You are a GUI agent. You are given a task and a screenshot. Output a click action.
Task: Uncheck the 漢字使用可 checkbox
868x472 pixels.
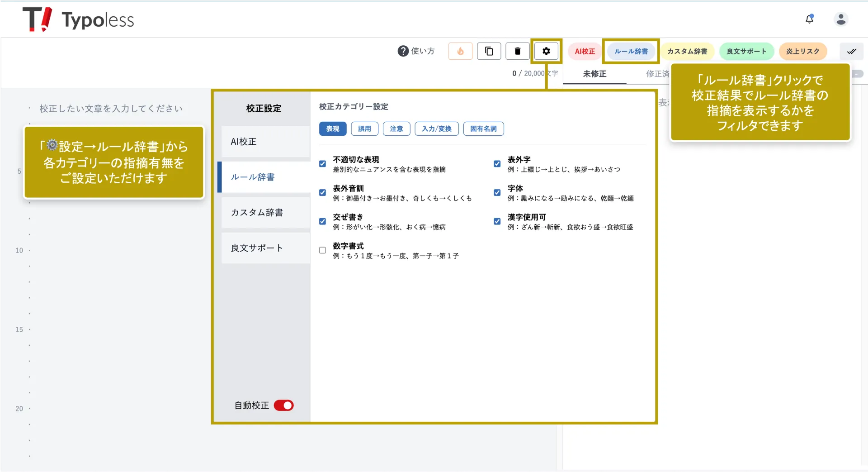pyautogui.click(x=497, y=221)
